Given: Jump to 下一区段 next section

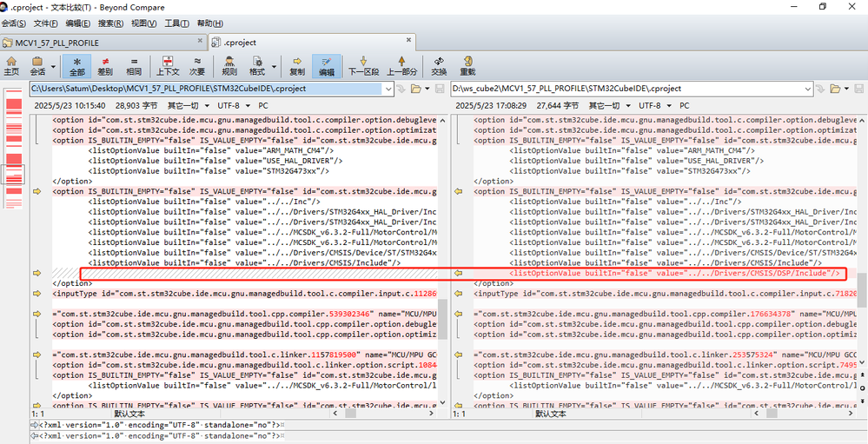Looking at the screenshot, I should click(364, 66).
